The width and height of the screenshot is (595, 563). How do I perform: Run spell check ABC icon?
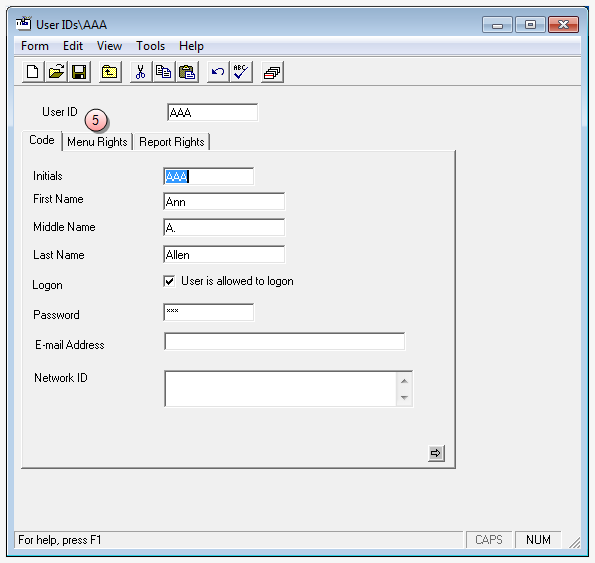tap(241, 72)
